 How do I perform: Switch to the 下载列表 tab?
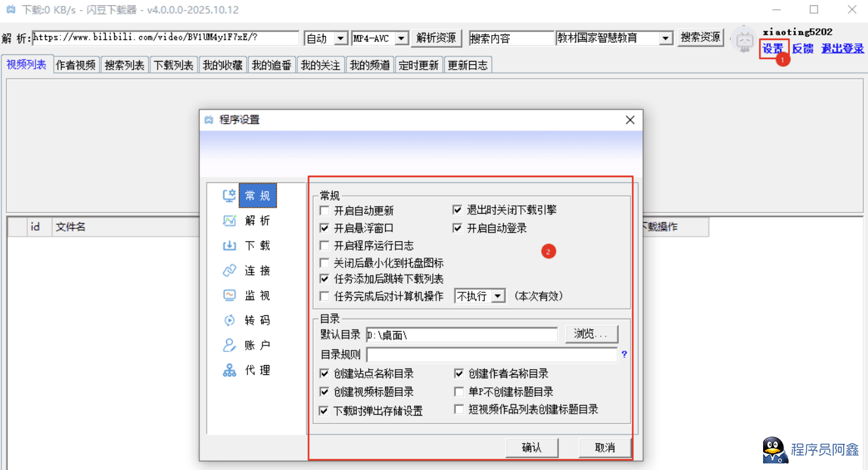click(173, 65)
